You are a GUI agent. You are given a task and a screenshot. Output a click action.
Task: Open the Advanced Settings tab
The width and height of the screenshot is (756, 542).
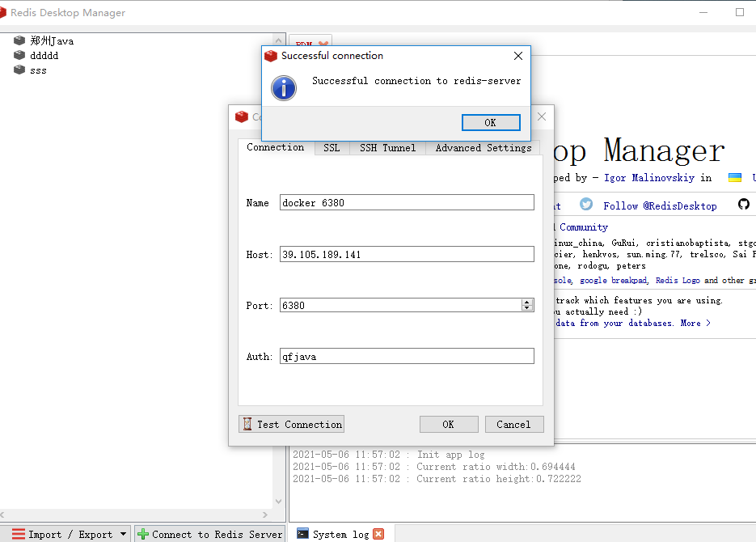[483, 148]
